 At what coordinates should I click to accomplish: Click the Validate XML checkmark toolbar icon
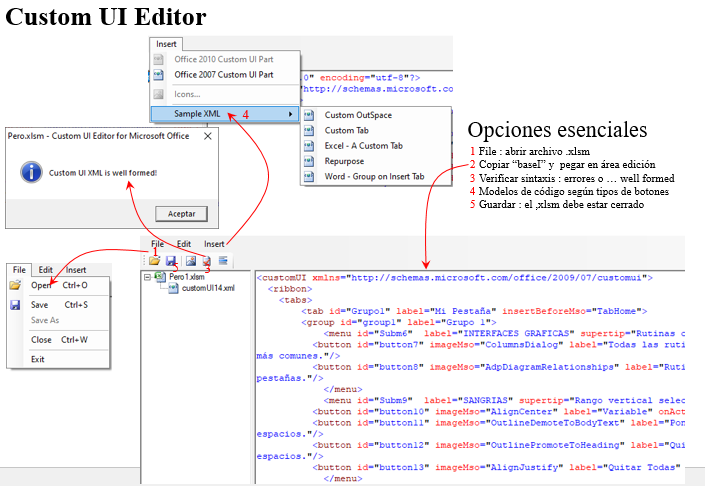pyautogui.click(x=206, y=261)
